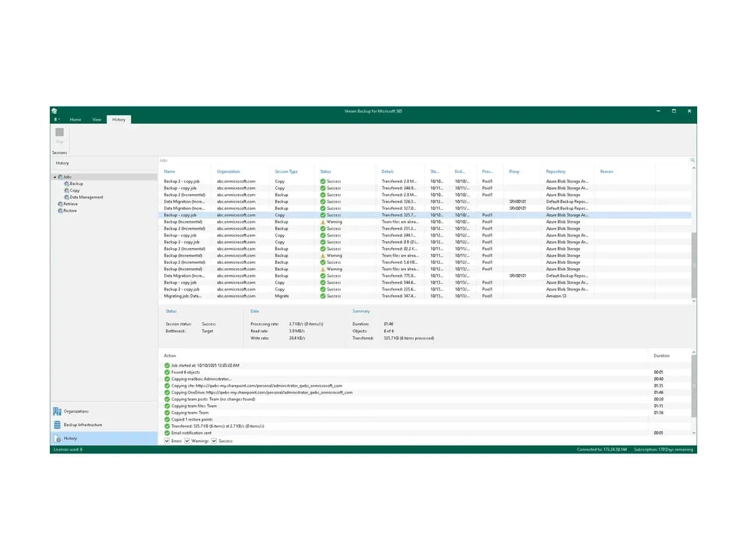Click the job list scroll up arrow

(694, 169)
